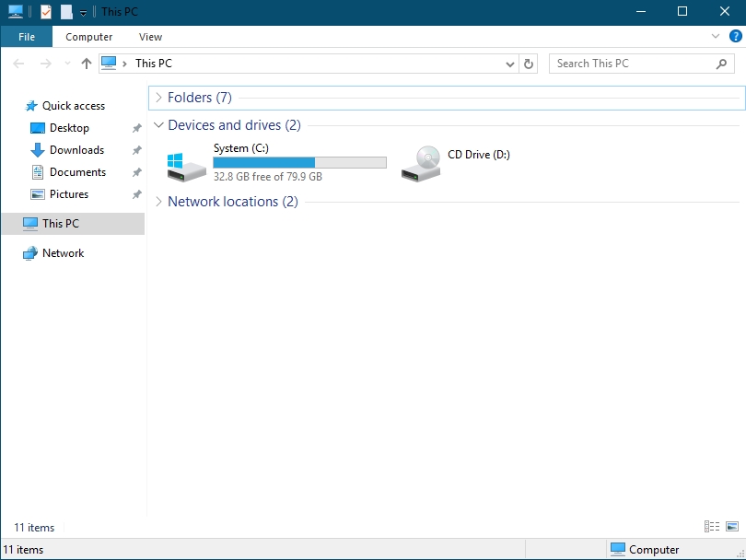Open the address bar history dropdown

[x=509, y=64]
